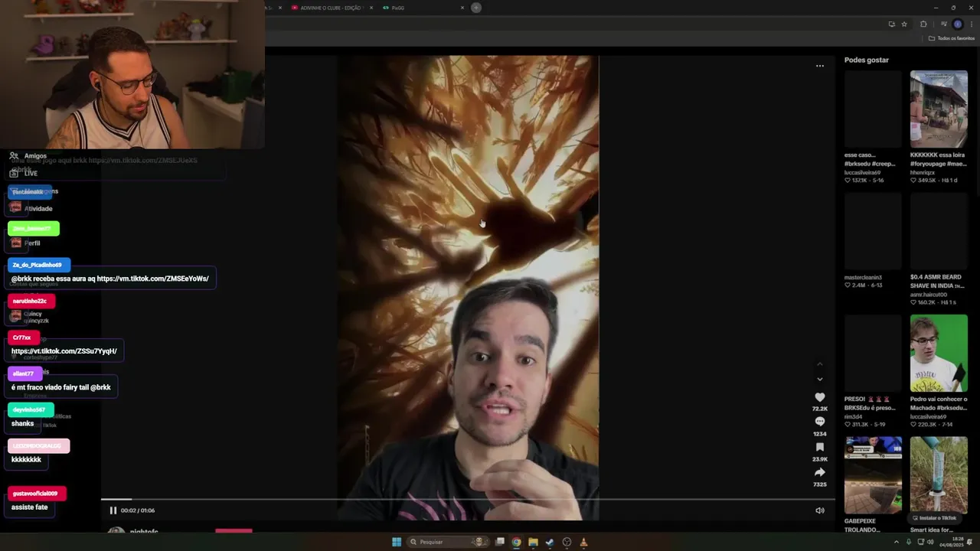Viewport: 980px width, 551px height.
Task: Click the red follow button beside nightofc
Action: [x=234, y=530]
